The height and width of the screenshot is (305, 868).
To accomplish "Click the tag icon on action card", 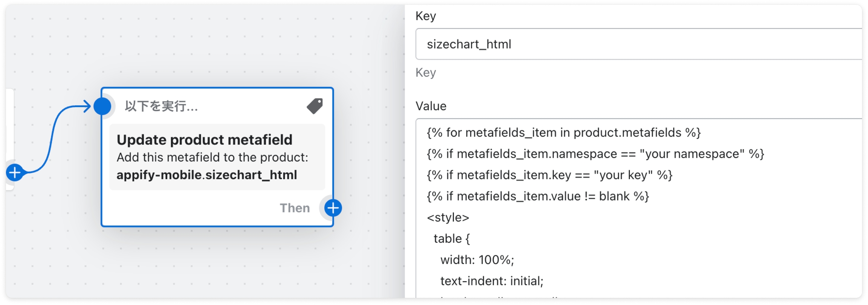I will (315, 106).
